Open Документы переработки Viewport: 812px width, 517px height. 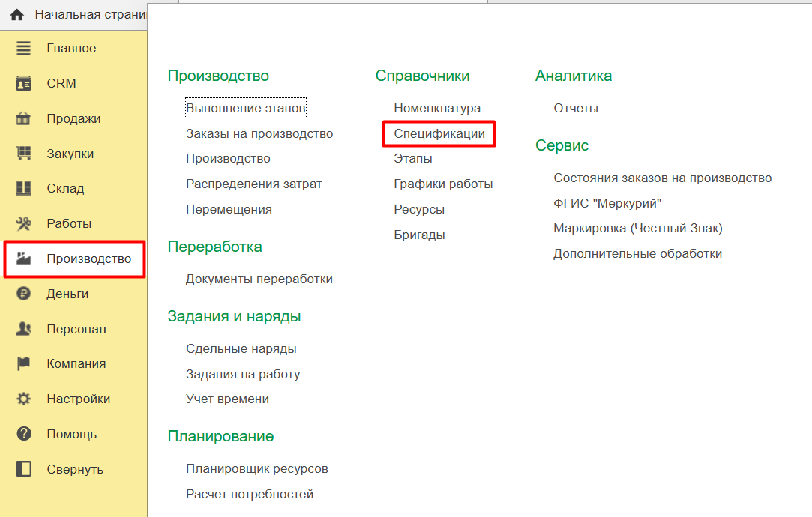pos(259,279)
